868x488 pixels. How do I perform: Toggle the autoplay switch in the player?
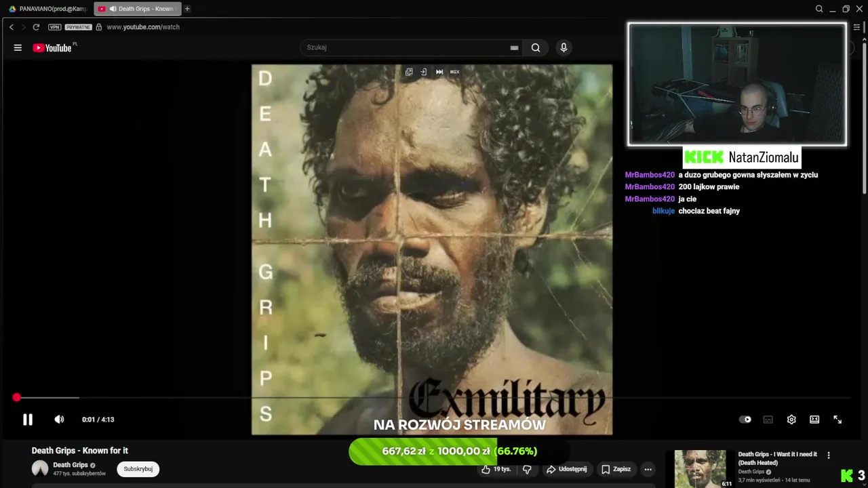coord(745,420)
